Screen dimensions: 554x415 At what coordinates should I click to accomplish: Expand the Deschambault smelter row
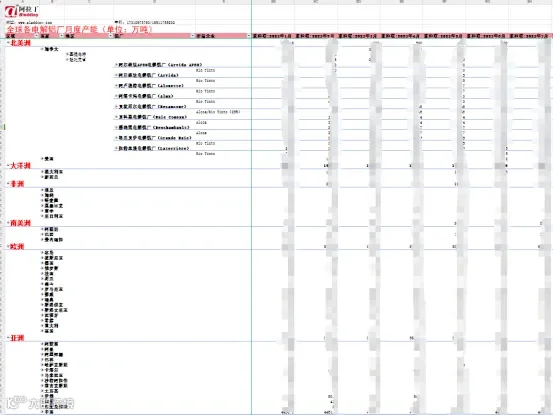pos(116,127)
